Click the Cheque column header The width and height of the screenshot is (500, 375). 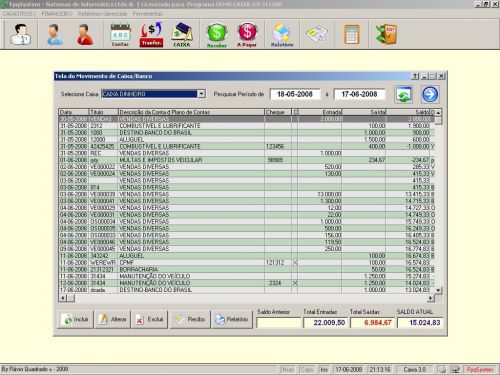click(x=278, y=112)
